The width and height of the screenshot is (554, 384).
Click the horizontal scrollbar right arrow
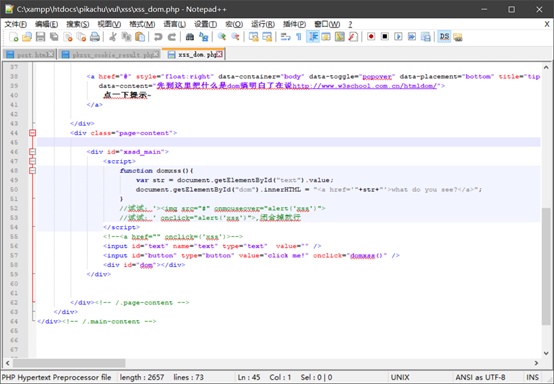pos(536,363)
